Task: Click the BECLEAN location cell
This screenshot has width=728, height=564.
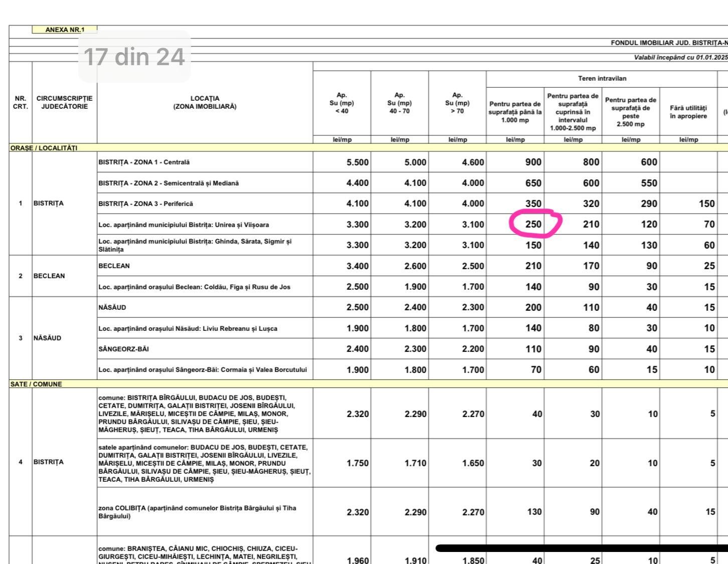Action: click(x=115, y=266)
